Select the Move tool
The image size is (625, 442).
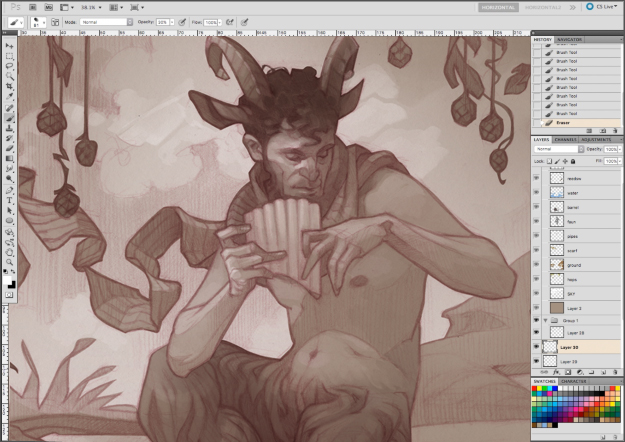9,46
